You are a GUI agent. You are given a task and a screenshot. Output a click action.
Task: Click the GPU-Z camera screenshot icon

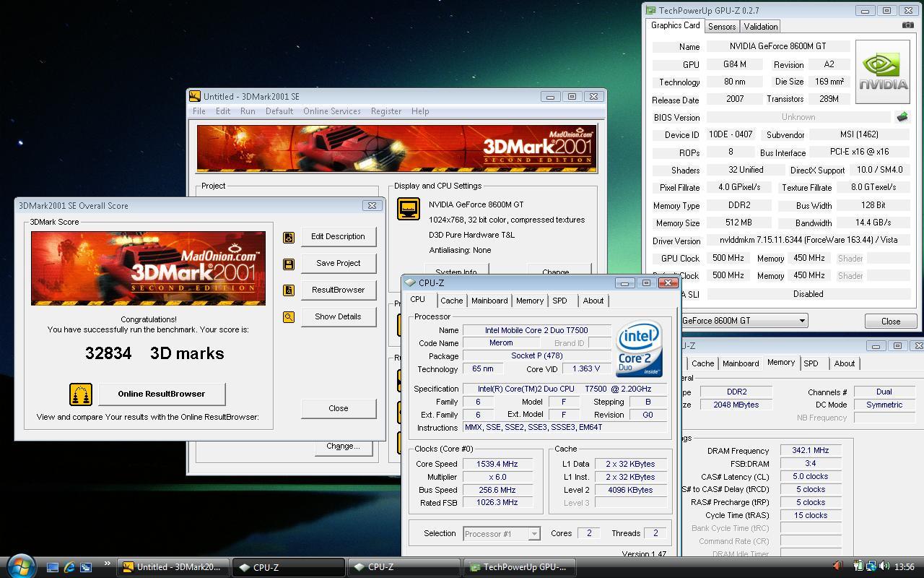click(x=908, y=25)
